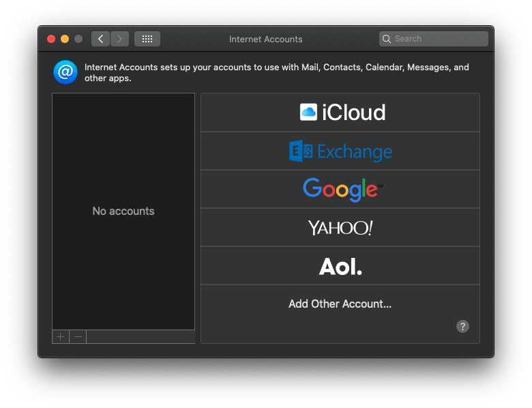The height and width of the screenshot is (408, 532).
Task: Add an Aol account
Action: pos(340,266)
